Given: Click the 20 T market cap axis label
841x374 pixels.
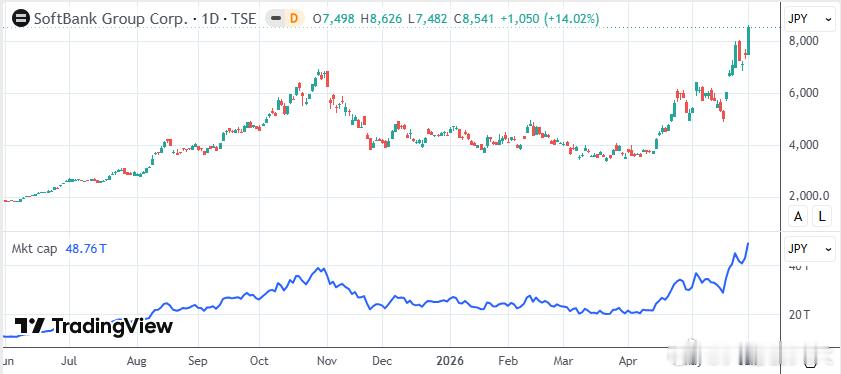Looking at the screenshot, I should tap(800, 315).
